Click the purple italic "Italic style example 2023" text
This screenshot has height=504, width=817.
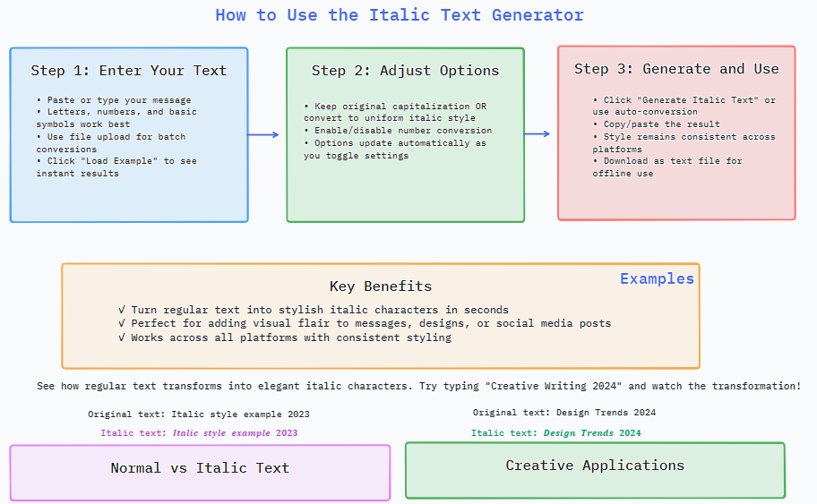235,433
